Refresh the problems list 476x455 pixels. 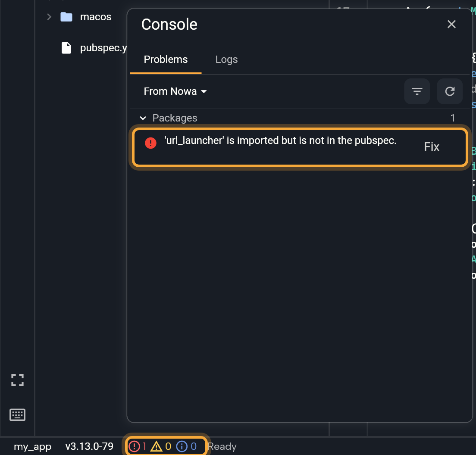tap(450, 91)
